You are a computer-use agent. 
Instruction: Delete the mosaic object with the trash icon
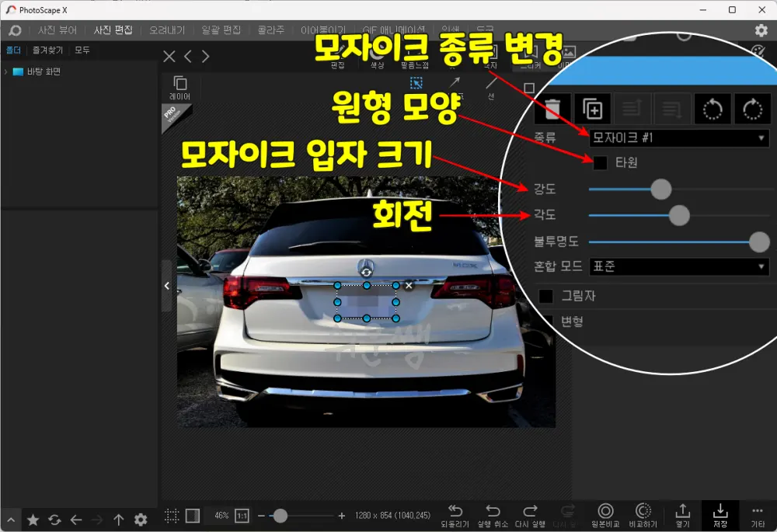552,109
